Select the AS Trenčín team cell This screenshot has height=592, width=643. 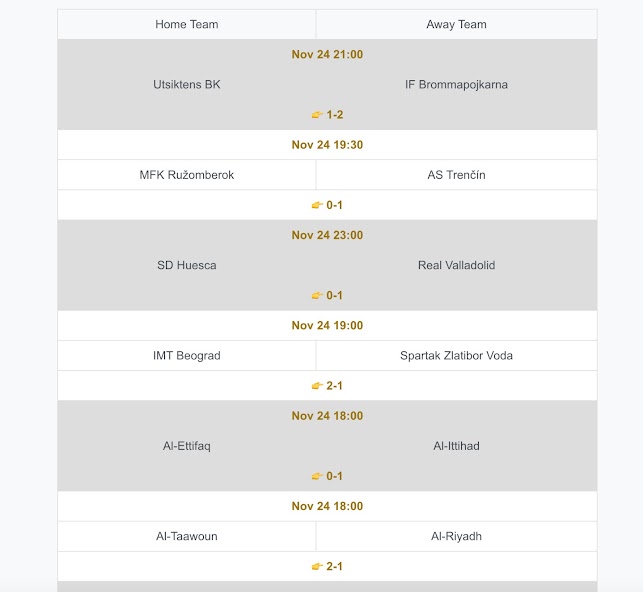coord(456,175)
